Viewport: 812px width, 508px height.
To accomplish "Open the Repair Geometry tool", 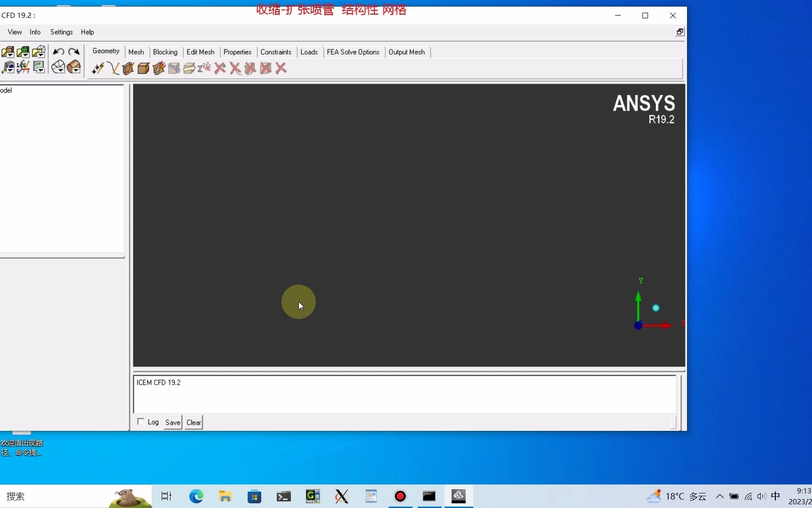I will (x=174, y=69).
